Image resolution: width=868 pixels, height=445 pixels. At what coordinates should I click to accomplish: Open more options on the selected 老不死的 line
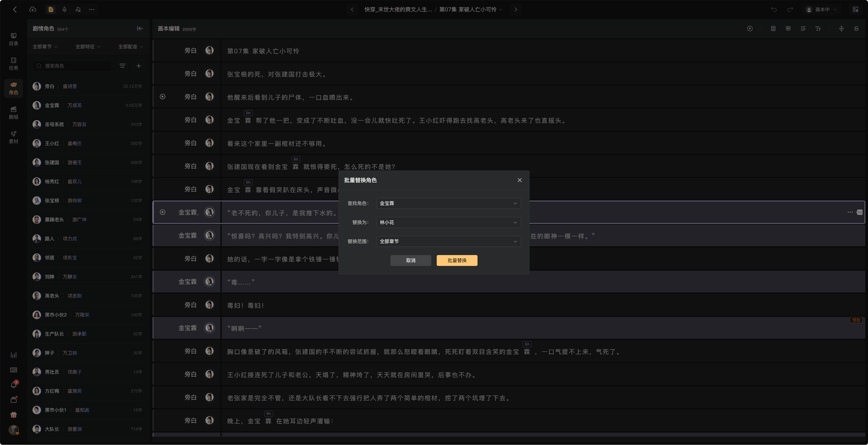(x=850, y=212)
